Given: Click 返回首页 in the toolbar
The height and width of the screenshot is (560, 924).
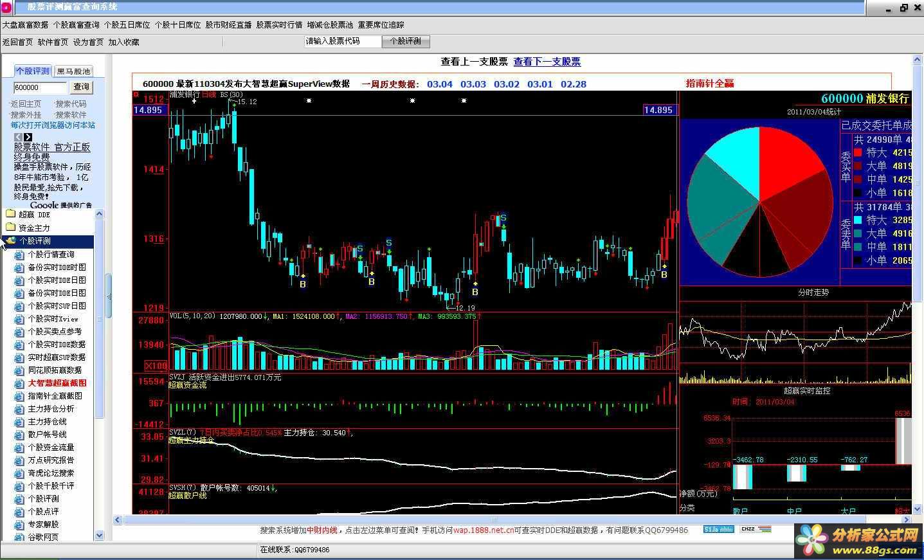Looking at the screenshot, I should [17, 42].
